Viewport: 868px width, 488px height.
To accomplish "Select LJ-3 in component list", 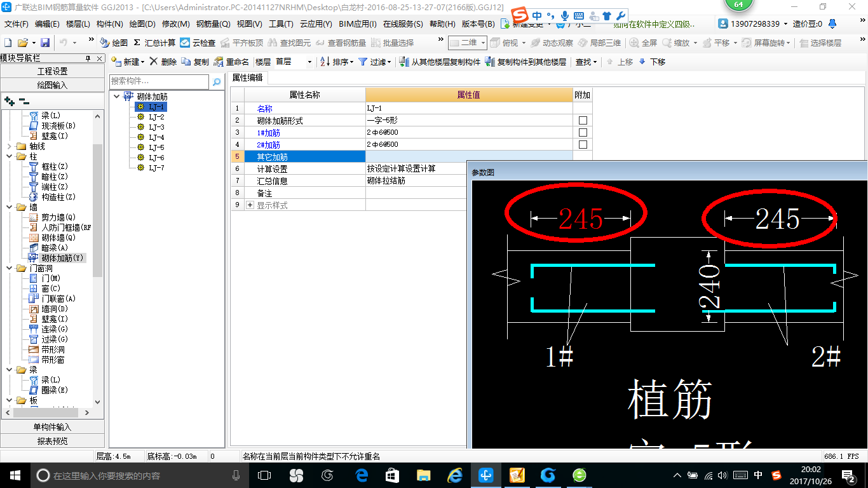I will [156, 127].
